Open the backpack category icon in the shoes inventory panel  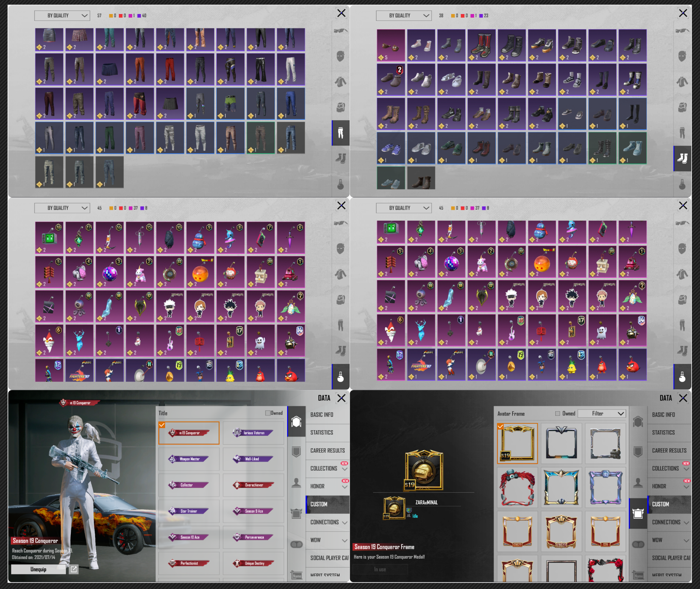coord(682,107)
